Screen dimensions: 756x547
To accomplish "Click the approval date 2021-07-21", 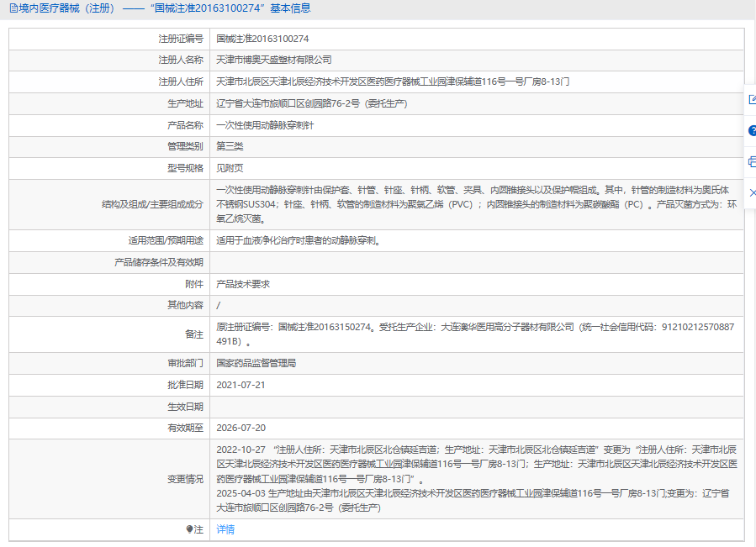I will (x=241, y=385).
